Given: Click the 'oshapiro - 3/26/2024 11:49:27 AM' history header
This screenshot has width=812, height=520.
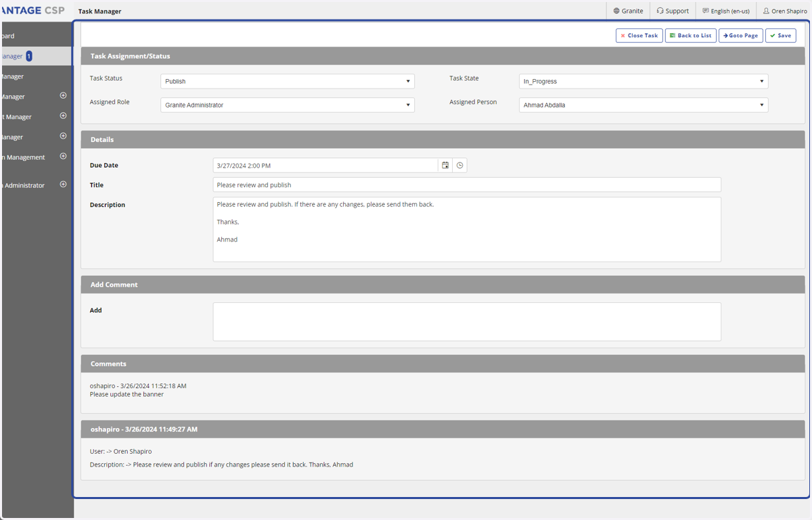Looking at the screenshot, I should 443,429.
